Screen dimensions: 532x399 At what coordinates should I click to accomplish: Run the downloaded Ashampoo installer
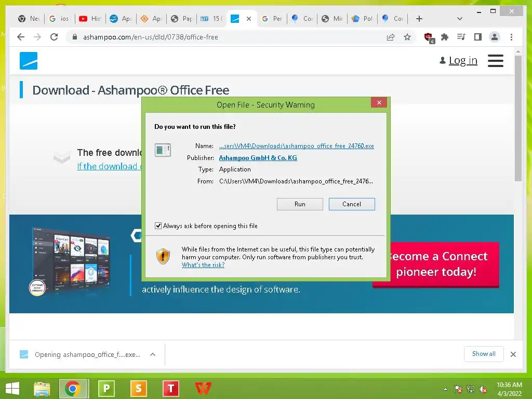[x=300, y=204]
